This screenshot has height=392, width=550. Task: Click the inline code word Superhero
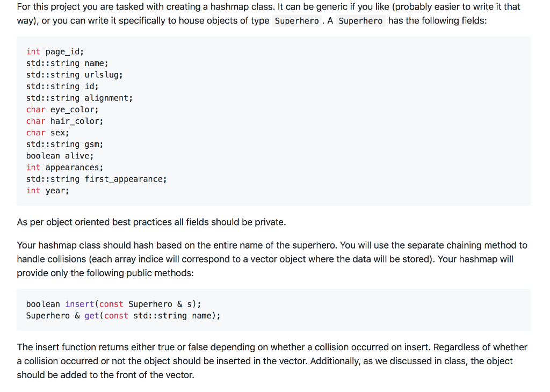[x=296, y=21]
